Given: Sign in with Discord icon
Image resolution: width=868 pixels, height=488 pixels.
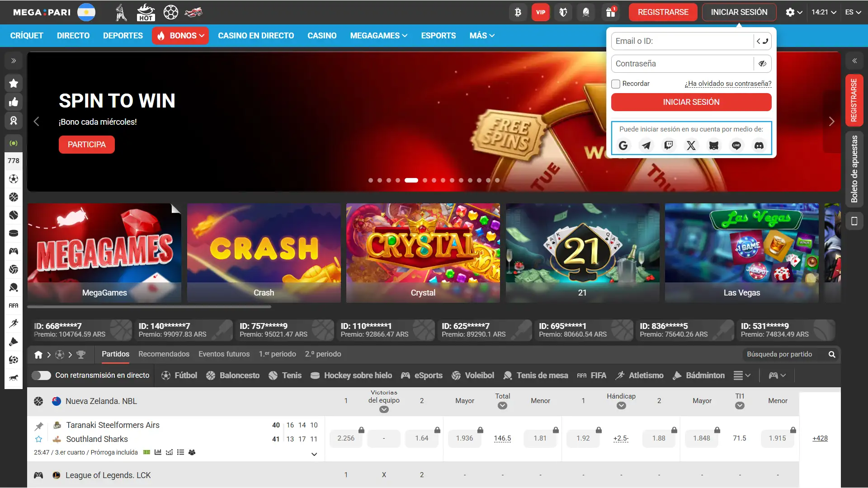Looking at the screenshot, I should [x=759, y=145].
